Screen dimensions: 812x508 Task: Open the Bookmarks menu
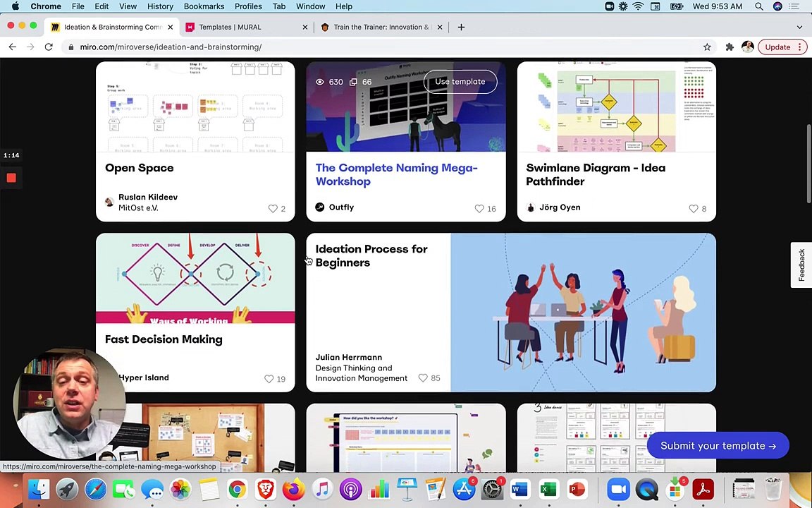pos(204,6)
